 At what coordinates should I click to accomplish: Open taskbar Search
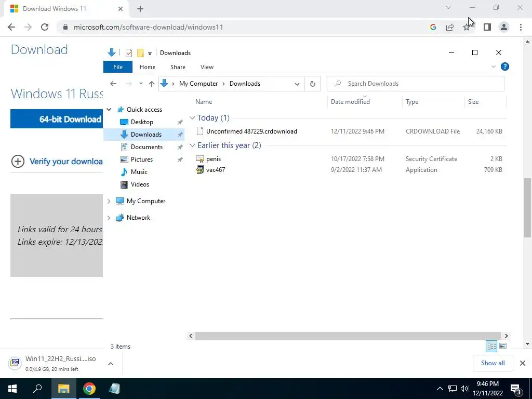tap(37, 389)
